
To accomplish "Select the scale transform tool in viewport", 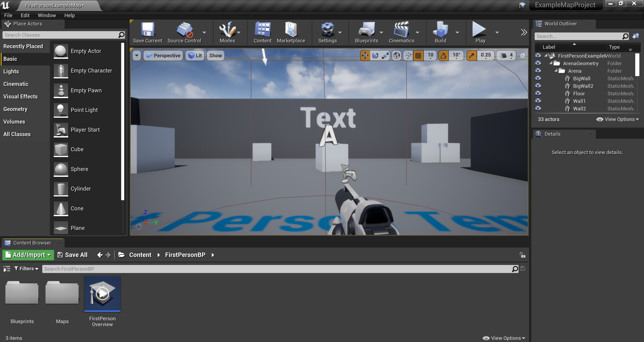I will (385, 55).
